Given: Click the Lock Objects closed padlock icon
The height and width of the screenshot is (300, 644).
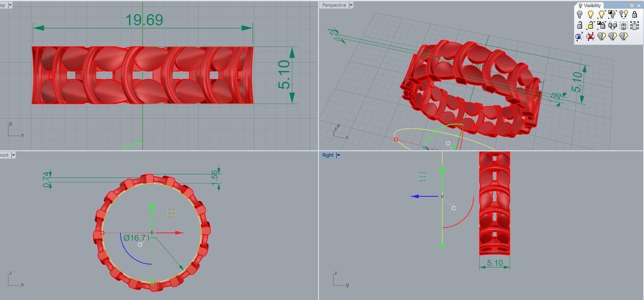Looking at the screenshot, I should [635, 15].
